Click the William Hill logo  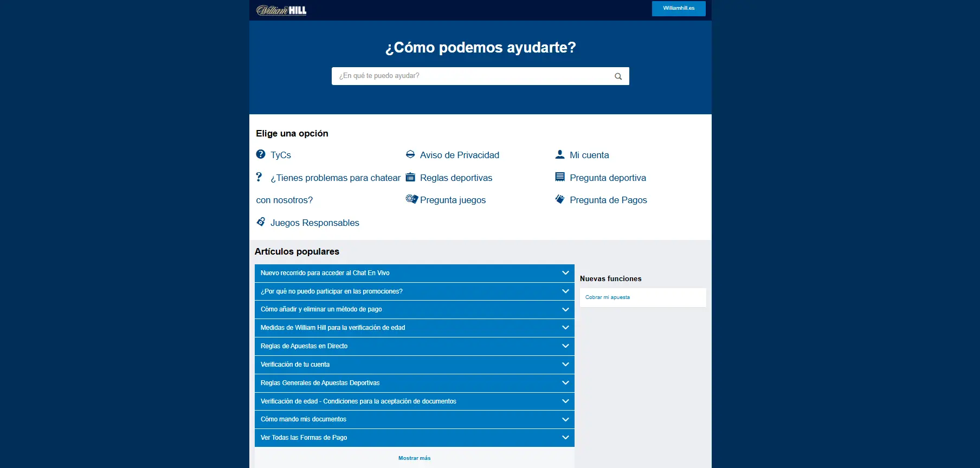pyautogui.click(x=281, y=10)
